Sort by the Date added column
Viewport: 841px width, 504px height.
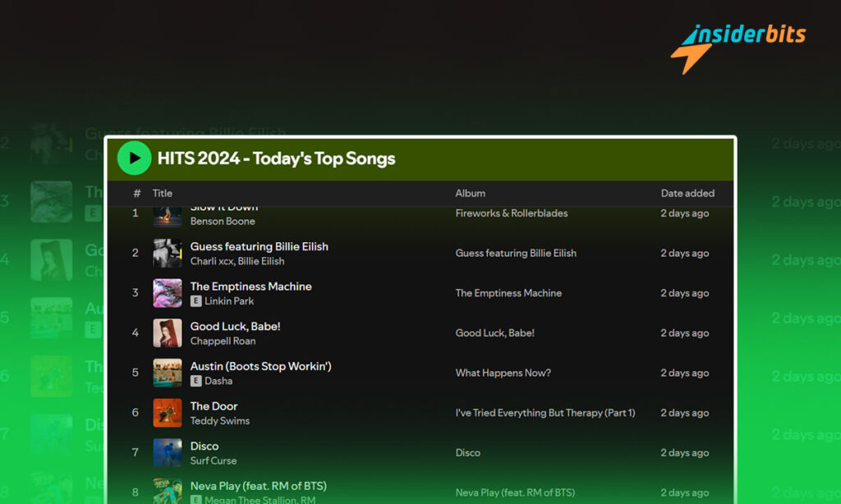[x=687, y=193]
